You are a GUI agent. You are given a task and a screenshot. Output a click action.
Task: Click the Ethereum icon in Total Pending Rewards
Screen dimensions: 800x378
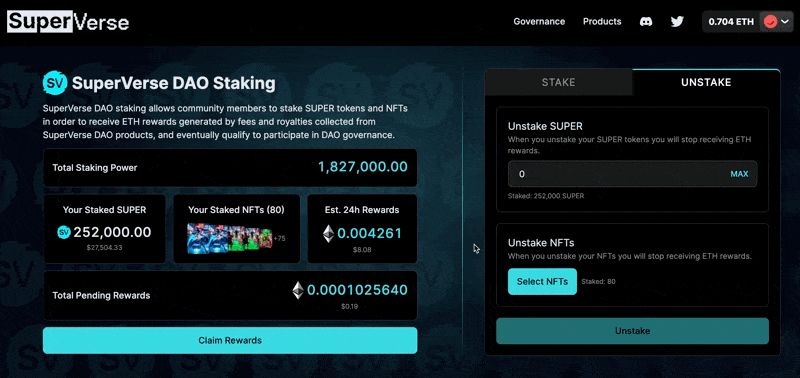coord(298,290)
